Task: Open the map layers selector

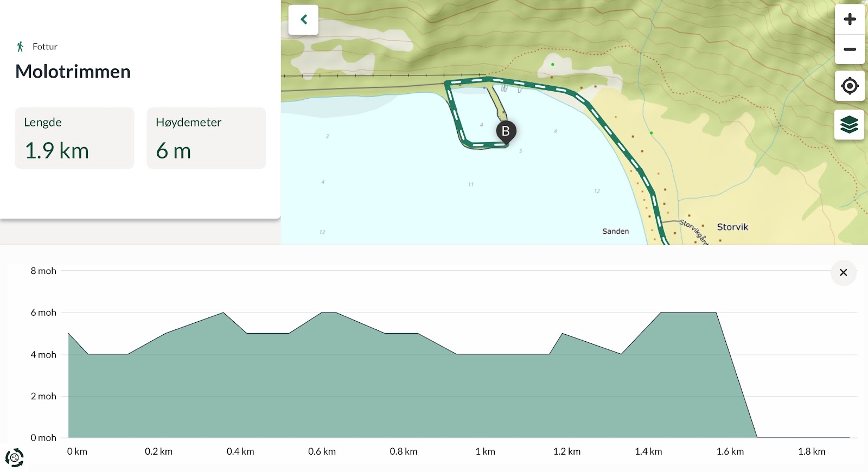Action: 850,125
